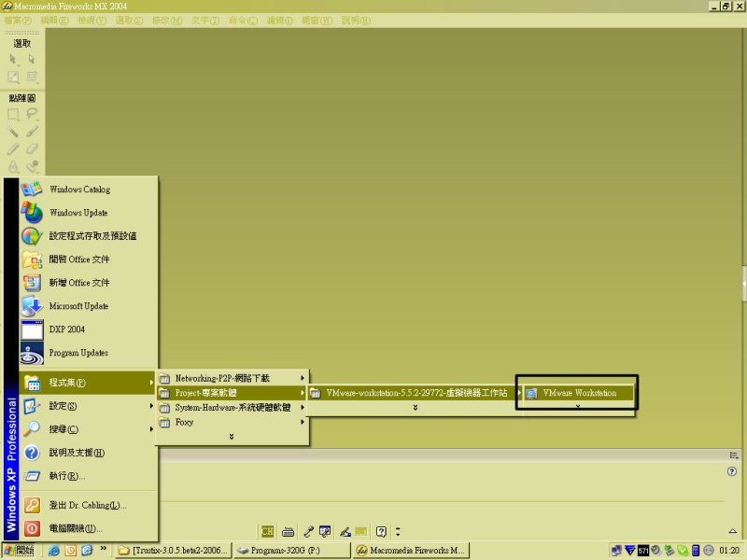
Task: Open the property inspector options menu icon
Action: (x=734, y=455)
